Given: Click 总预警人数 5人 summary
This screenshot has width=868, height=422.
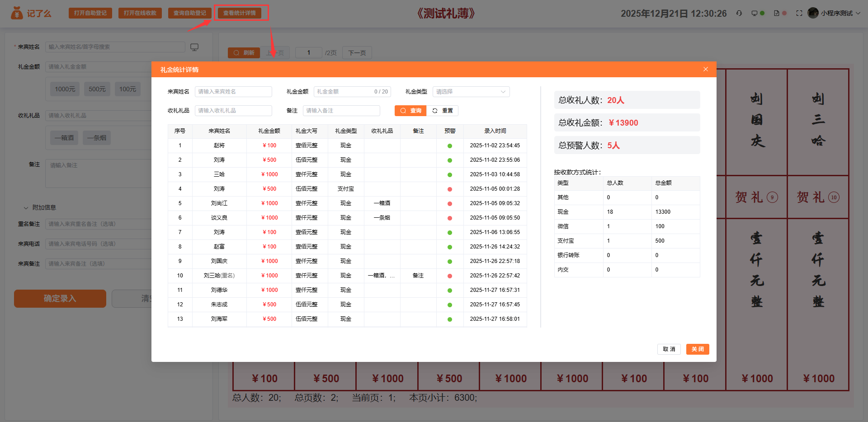Looking at the screenshot, I should pyautogui.click(x=627, y=145).
